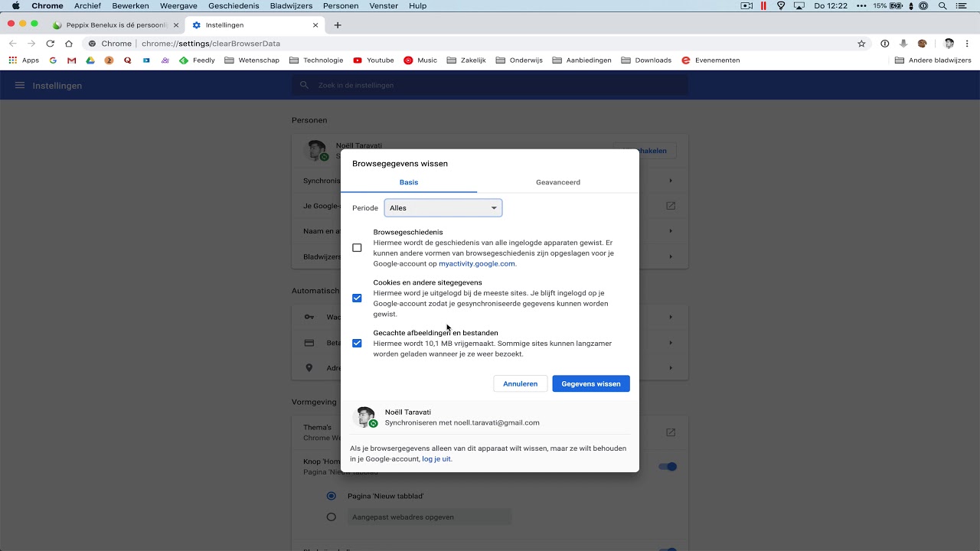
Task: Open the myactivity.google.com link
Action: point(477,264)
